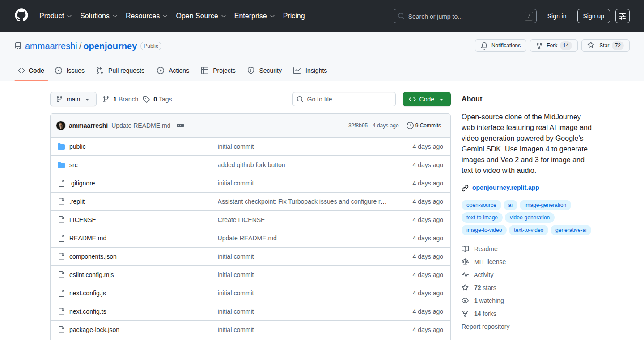Click the branch icon next to 1 Branch
Viewport: 644px width, 340px height.
106,99
